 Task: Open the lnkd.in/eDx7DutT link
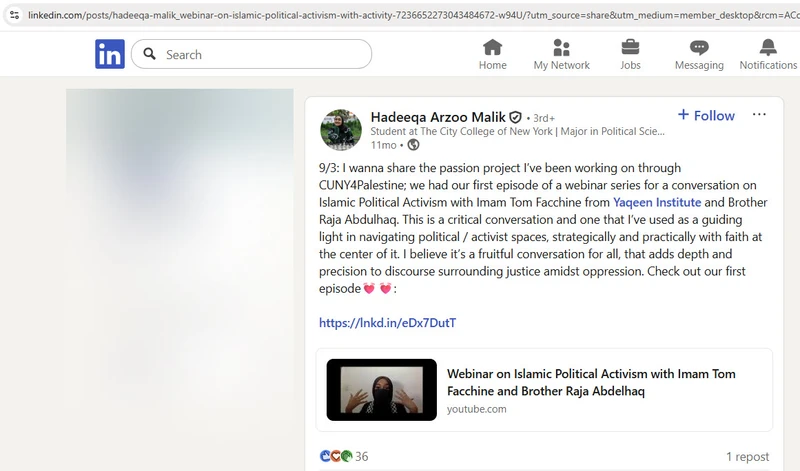pyautogui.click(x=387, y=323)
